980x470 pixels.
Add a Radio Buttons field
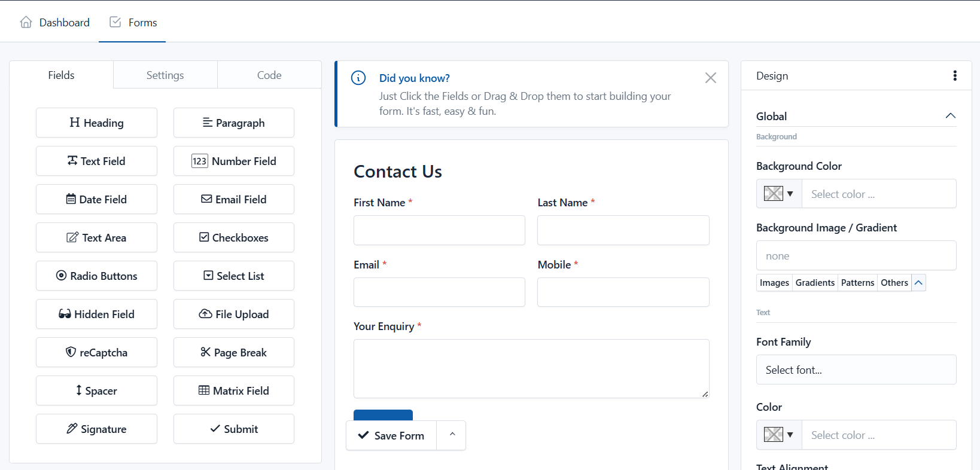click(x=96, y=276)
